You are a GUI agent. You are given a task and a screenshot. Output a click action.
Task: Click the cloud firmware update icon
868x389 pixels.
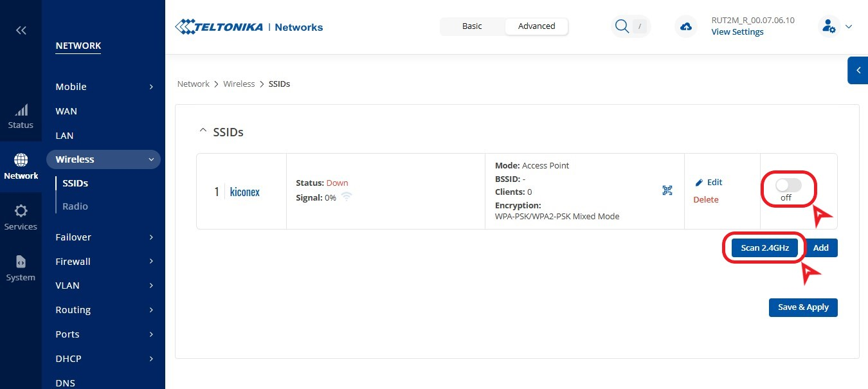[x=686, y=26]
